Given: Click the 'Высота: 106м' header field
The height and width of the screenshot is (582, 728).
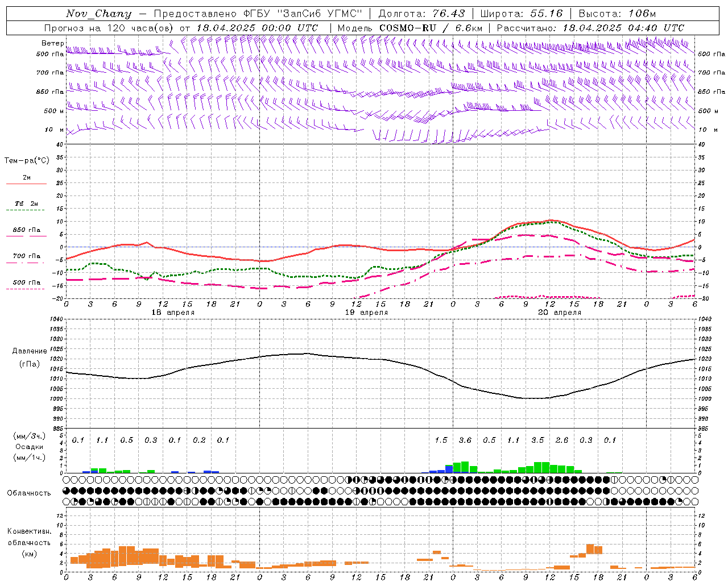Looking at the screenshot, I should point(617,14).
